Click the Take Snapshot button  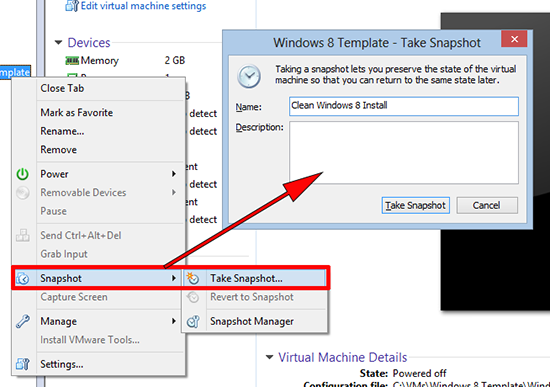pyautogui.click(x=416, y=205)
